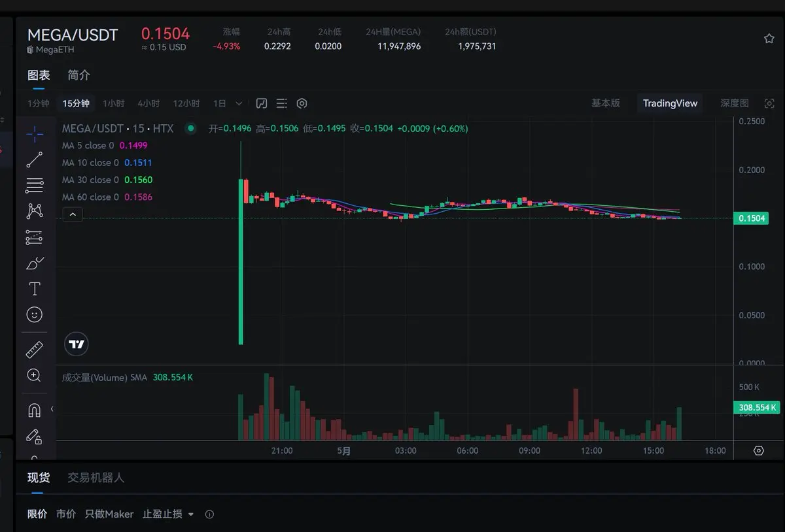The image size is (785, 532).
Task: Click the 成交量(Volume) SMA legend
Action: pos(128,378)
